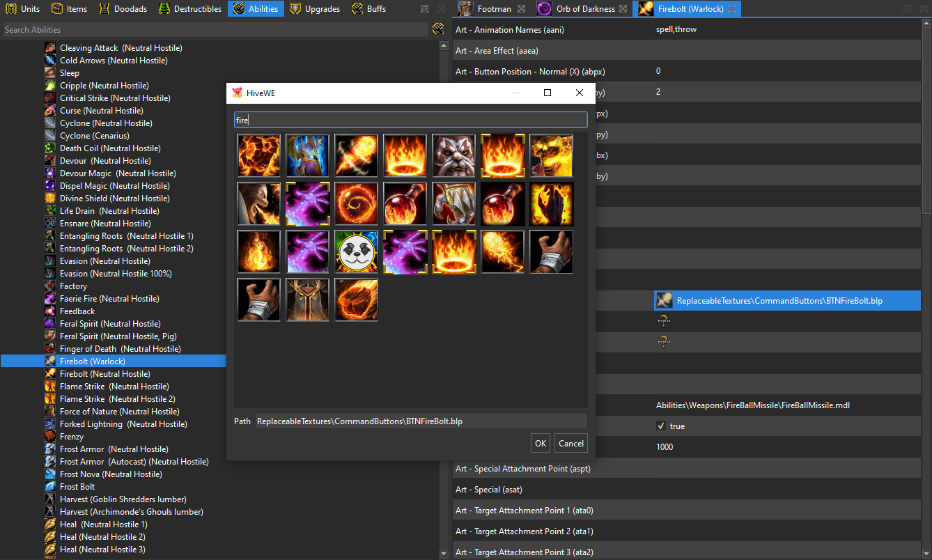Image resolution: width=932 pixels, height=560 pixels.
Task: Click Art - Area Effect (aaea) row
Action: 687,51
